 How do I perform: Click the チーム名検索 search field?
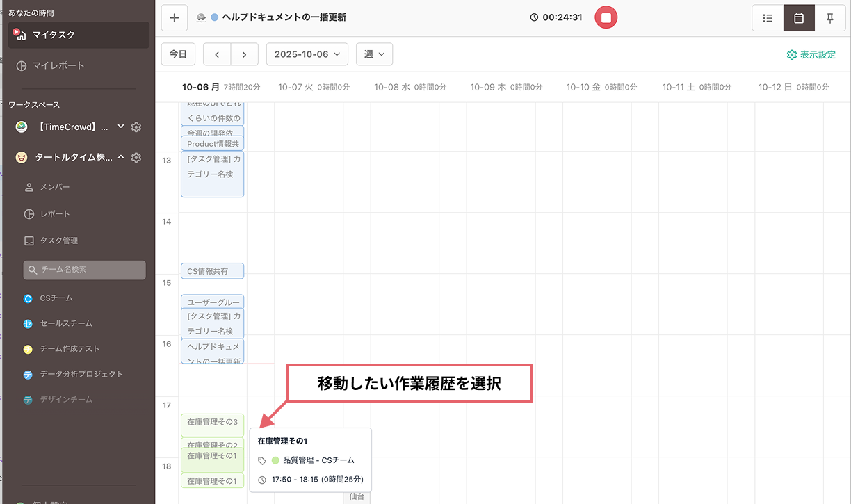(x=84, y=270)
